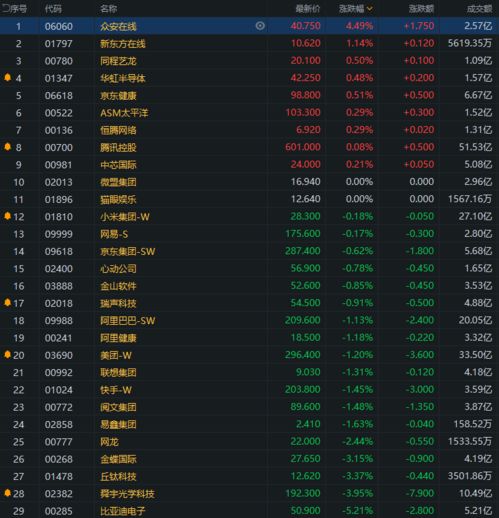Select the 比亚迪电子 row
The width and height of the screenshot is (499, 518).
[249, 510]
